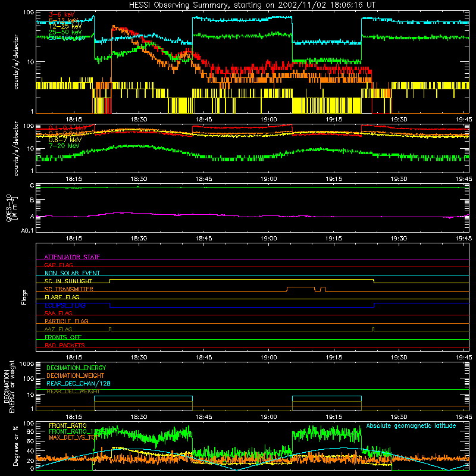Select the SC_TRANSMITTER flag label
Image resolution: width=476 pixels, height=476 pixels.
pyautogui.click(x=69, y=289)
